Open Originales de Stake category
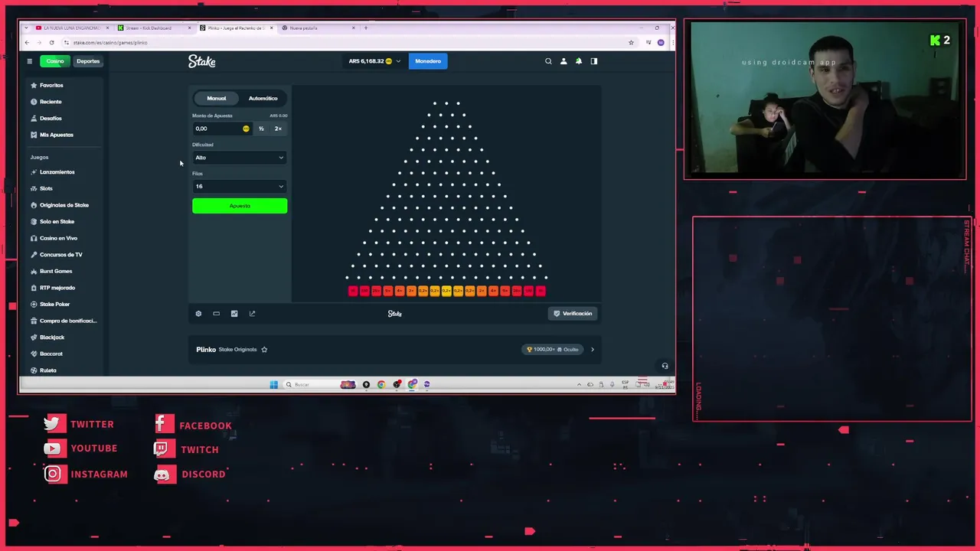This screenshot has width=980, height=551. tap(64, 205)
